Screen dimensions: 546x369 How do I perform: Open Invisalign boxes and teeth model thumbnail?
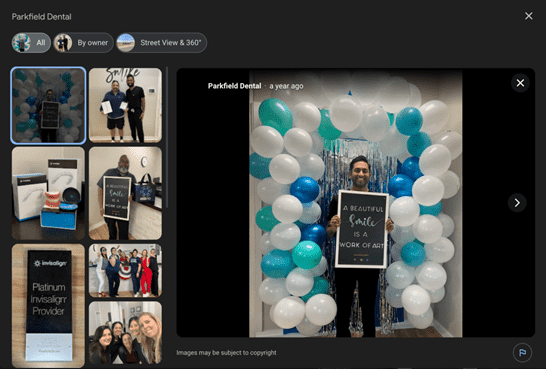click(x=48, y=193)
